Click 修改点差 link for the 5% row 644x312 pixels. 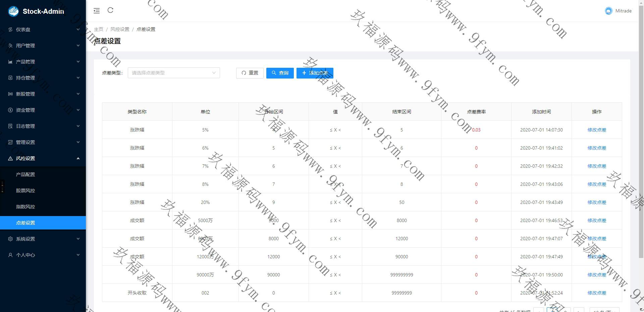[x=596, y=130]
